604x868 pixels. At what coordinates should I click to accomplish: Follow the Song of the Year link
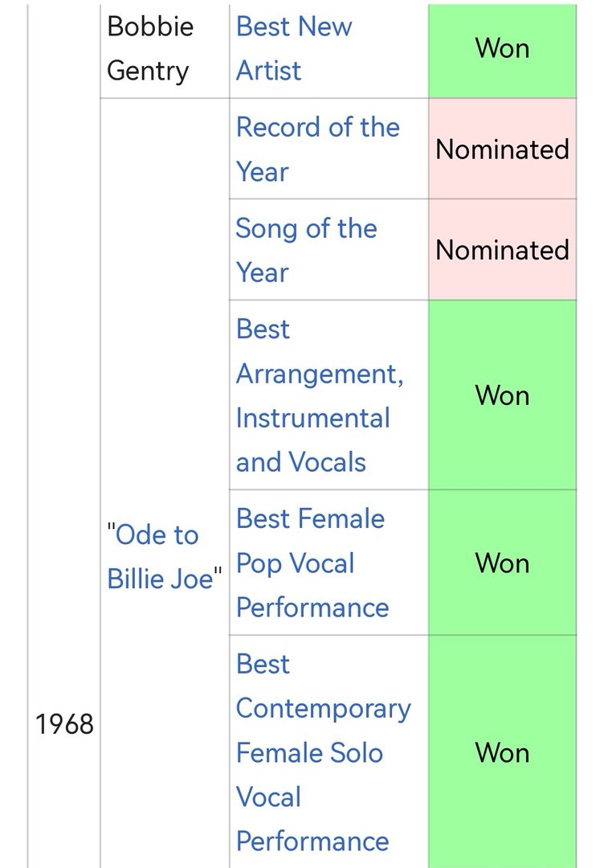click(x=307, y=250)
